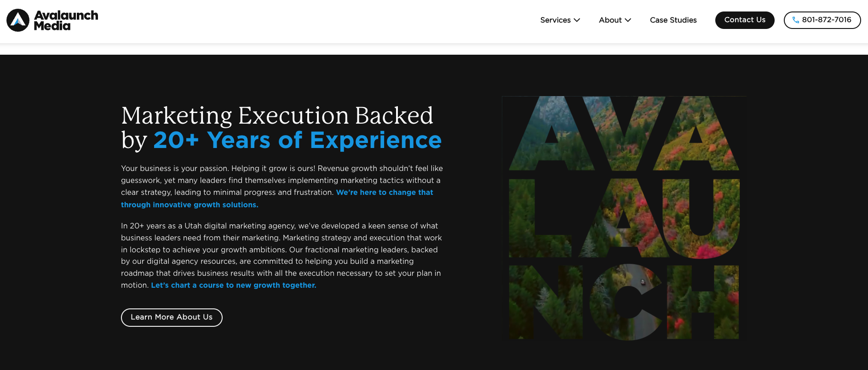Expand the chevron next to About

(x=628, y=20)
